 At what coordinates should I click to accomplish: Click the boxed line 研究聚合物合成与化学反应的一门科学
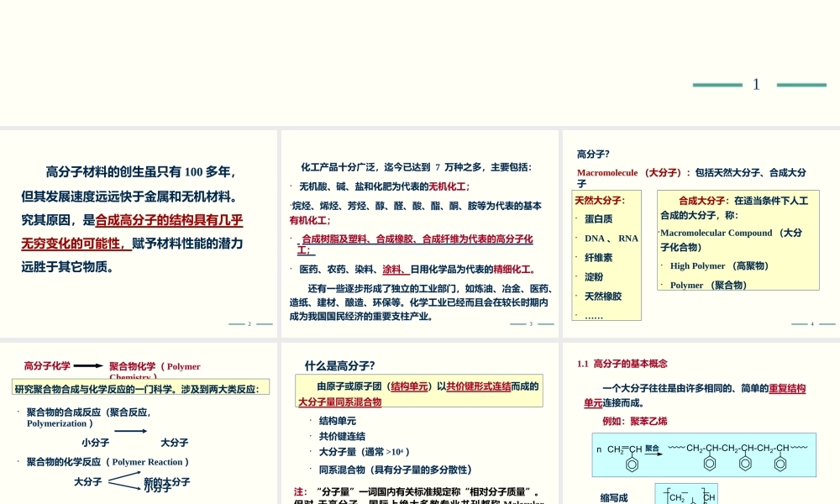pos(140,388)
